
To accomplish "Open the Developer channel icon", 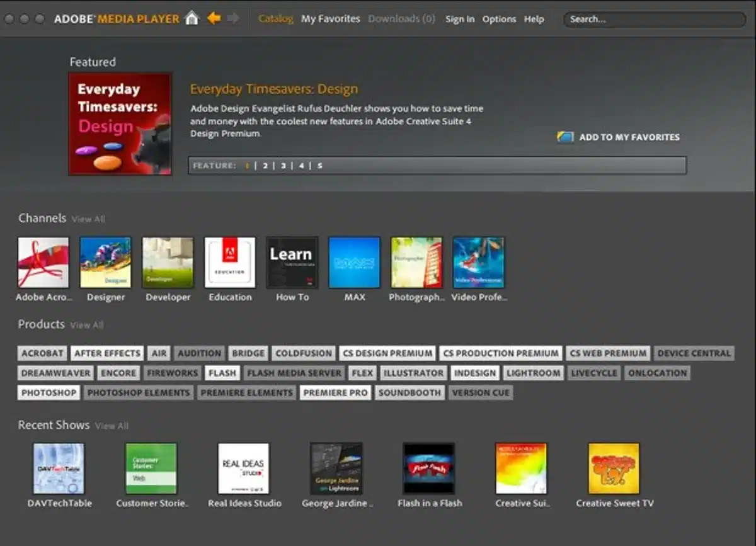I will (x=168, y=263).
